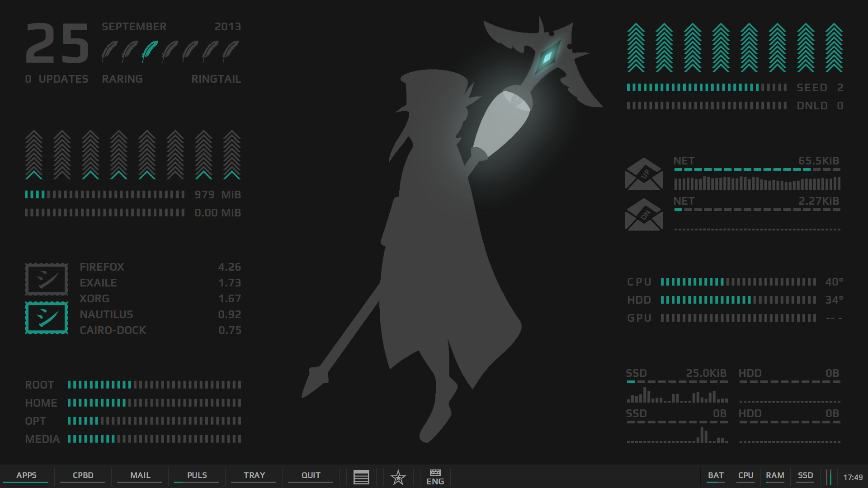Click the ROOT disk usage bar
The width and height of the screenshot is (868, 488).
coord(154,385)
